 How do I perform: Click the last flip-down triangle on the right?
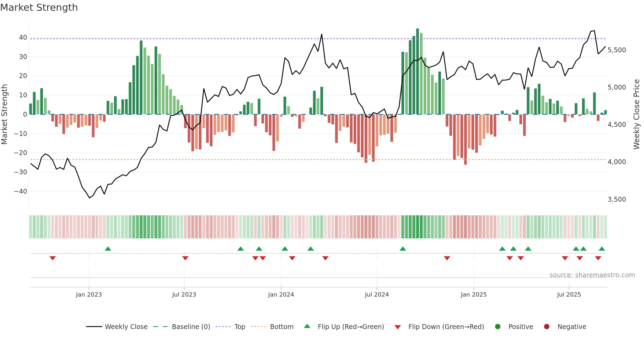(x=598, y=258)
